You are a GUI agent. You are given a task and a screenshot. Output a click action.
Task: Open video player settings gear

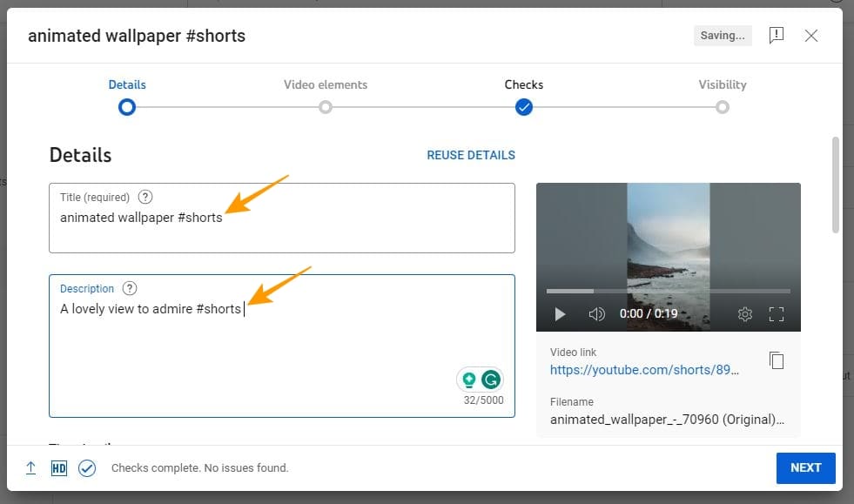click(744, 314)
